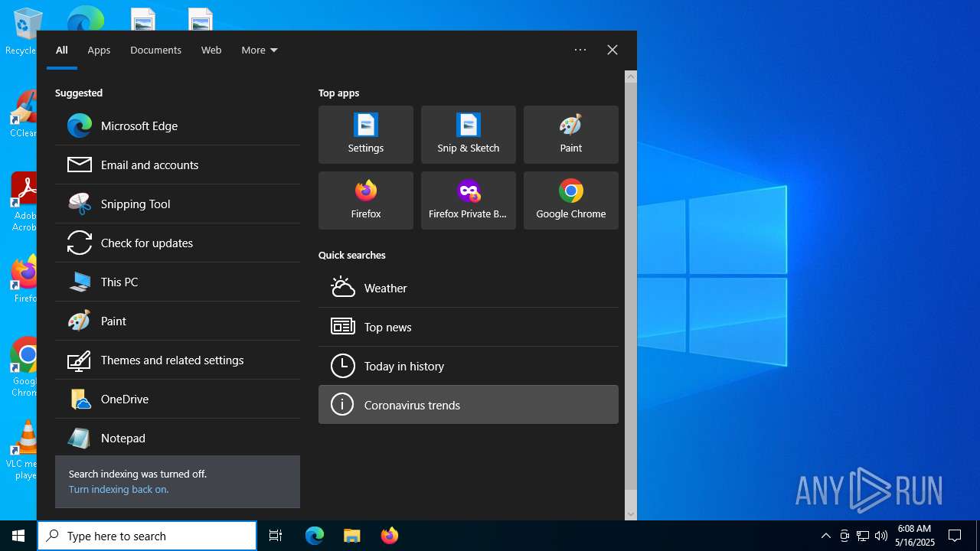Switch to Apps search tab

[x=99, y=50]
